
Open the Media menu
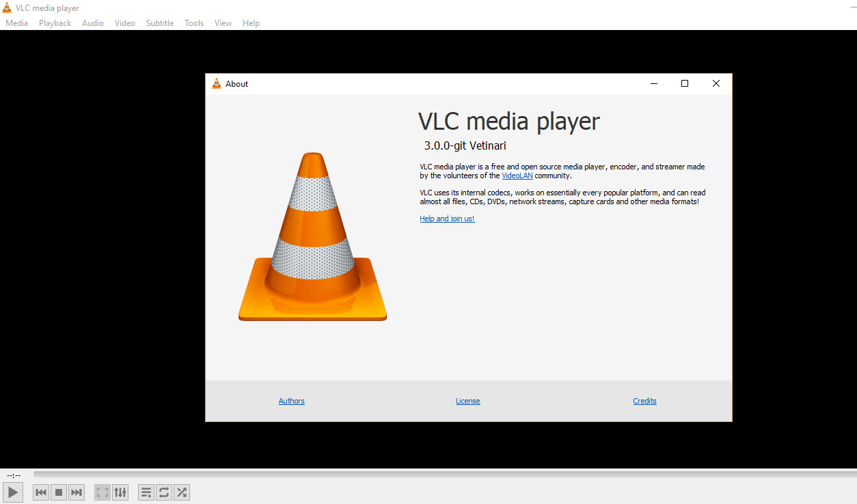[x=16, y=23]
